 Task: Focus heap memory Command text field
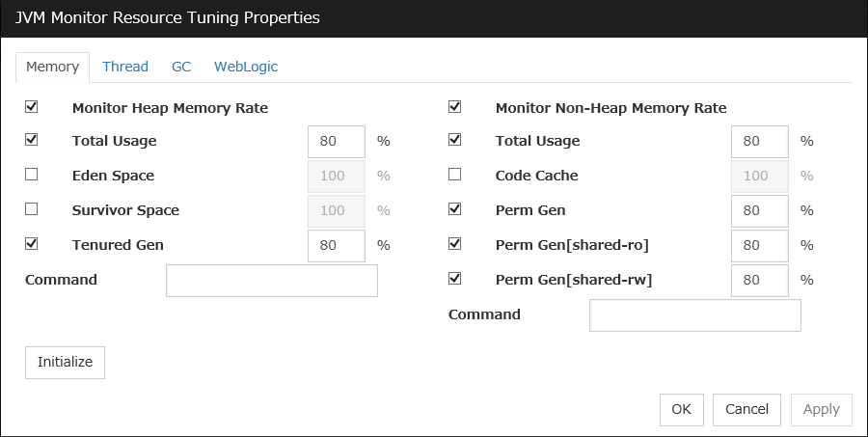[x=272, y=281]
